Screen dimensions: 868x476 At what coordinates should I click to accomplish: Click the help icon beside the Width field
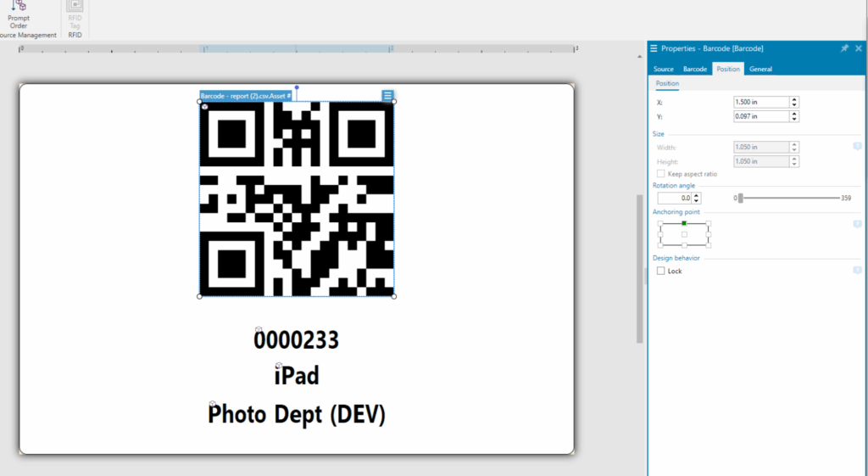[857, 146]
